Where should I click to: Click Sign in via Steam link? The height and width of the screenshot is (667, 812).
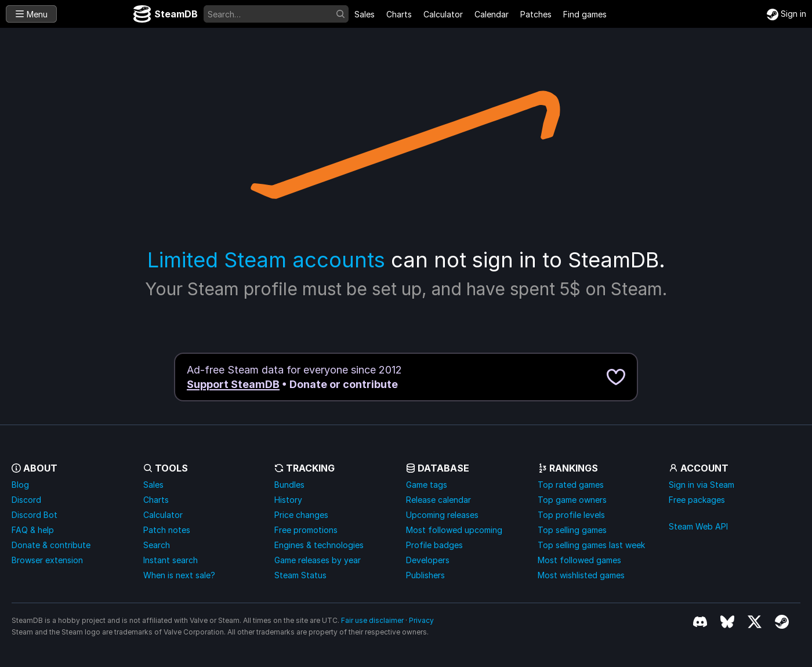[x=701, y=485]
